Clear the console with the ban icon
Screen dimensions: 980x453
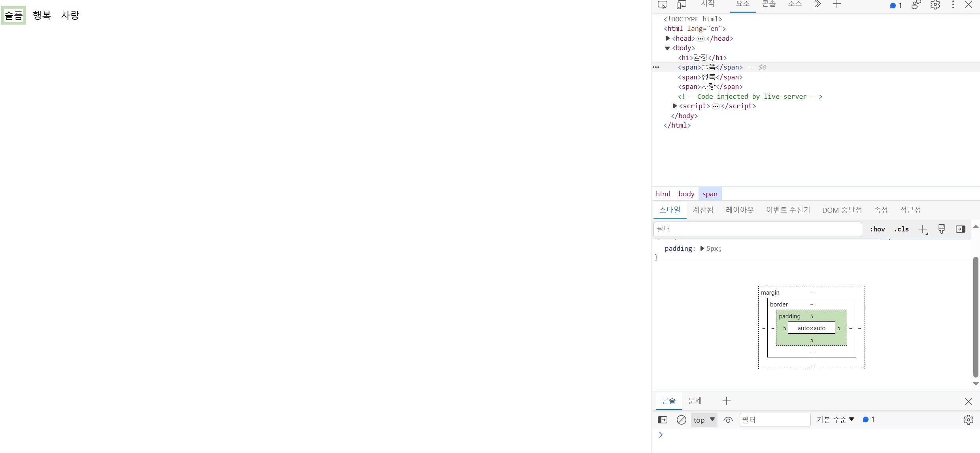tap(682, 420)
